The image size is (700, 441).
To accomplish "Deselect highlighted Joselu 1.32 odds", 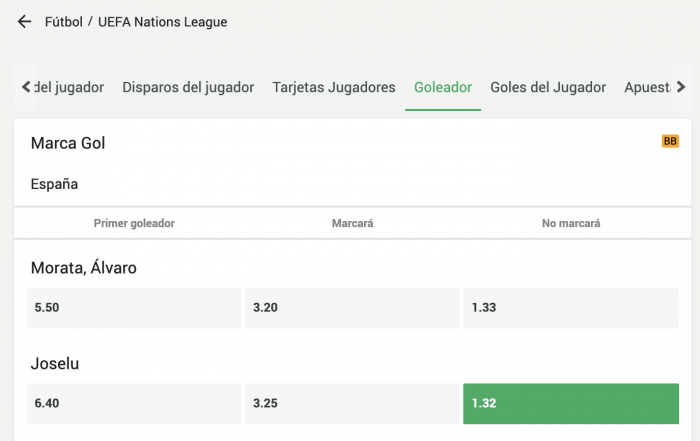I will point(571,404).
